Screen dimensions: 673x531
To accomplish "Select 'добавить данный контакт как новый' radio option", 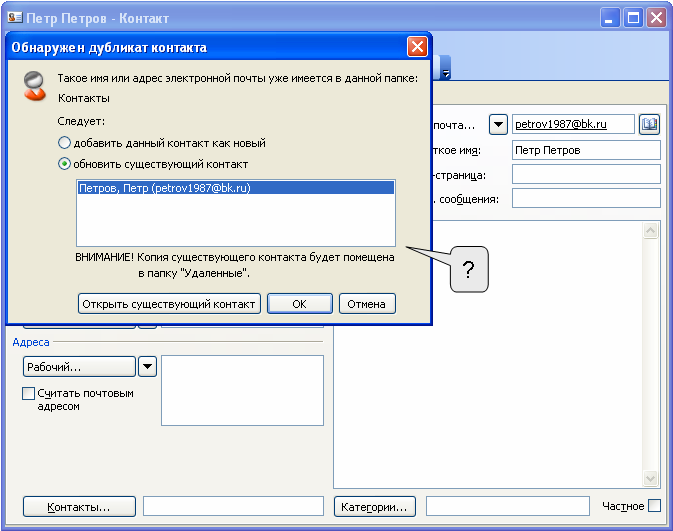I will pos(64,143).
